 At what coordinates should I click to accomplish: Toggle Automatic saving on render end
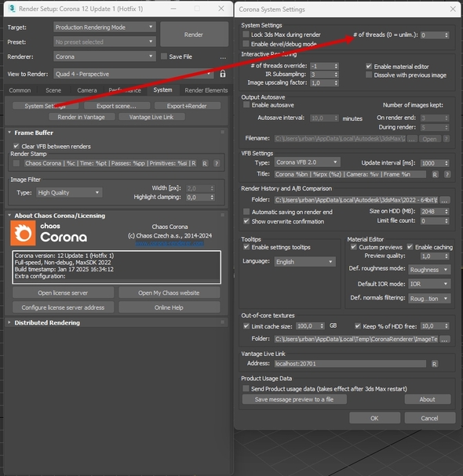click(246, 212)
